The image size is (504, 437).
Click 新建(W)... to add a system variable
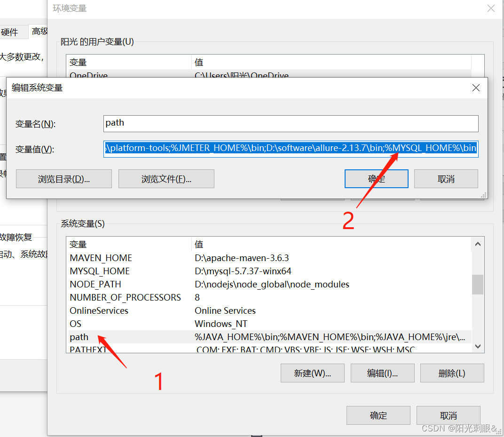click(312, 373)
